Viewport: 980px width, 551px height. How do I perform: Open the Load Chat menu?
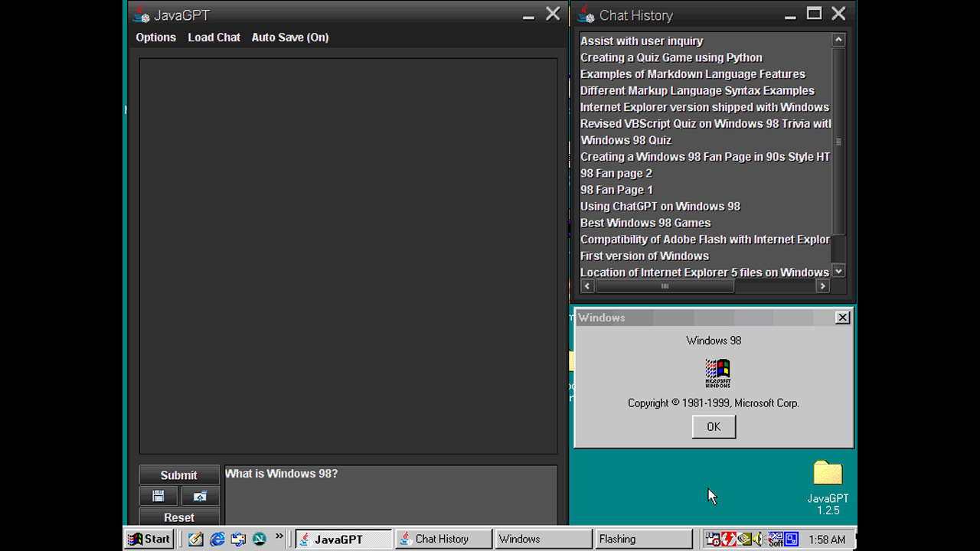214,37
